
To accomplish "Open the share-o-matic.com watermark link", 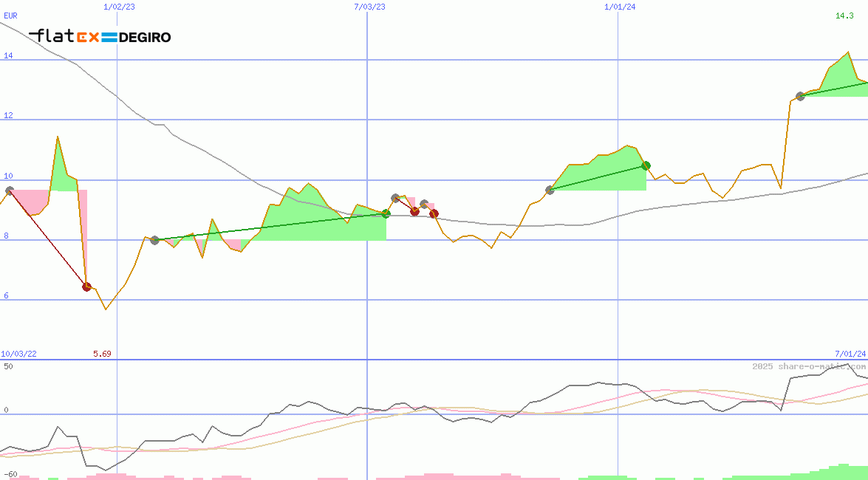I will [809, 366].
